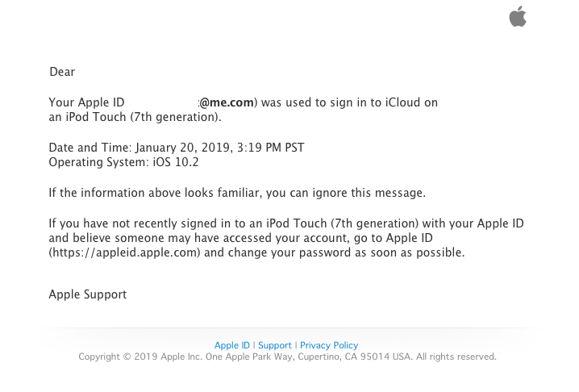579x392 pixels.
Task: Click the 'Your Apple ID' text
Action: [86, 102]
